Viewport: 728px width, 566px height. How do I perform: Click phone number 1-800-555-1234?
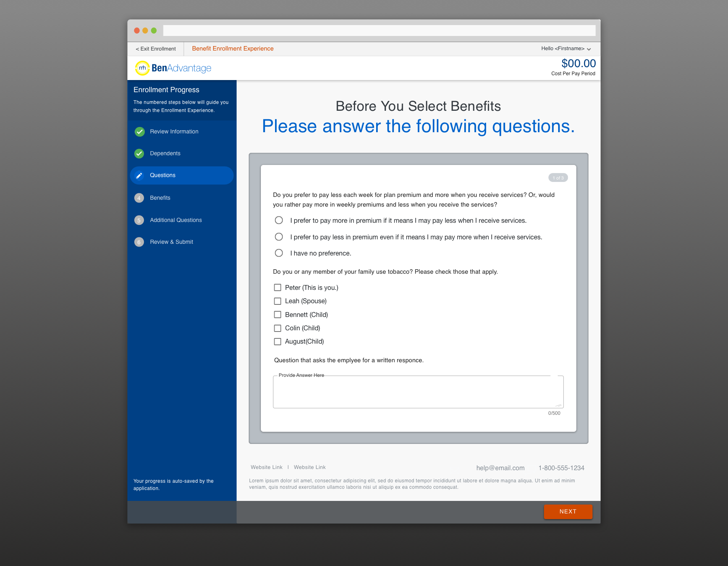pos(561,468)
